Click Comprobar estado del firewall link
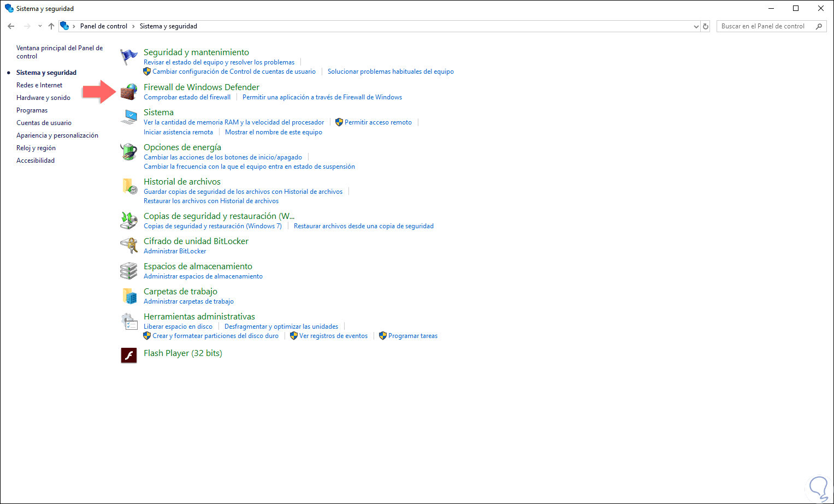834x504 pixels. click(x=187, y=97)
